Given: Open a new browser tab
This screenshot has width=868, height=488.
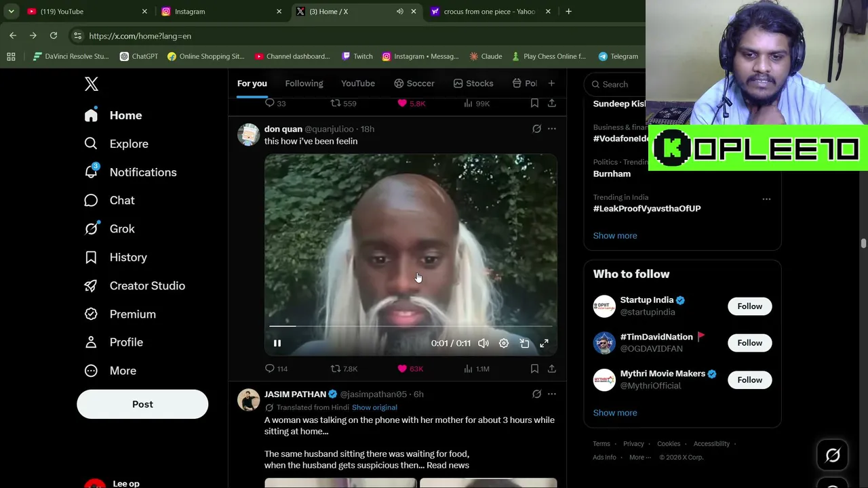Looking at the screenshot, I should pos(568,12).
